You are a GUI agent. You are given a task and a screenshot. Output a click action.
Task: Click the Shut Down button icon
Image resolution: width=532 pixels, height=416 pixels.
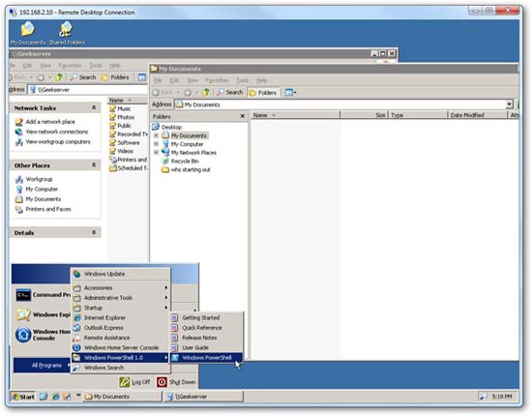[162, 382]
